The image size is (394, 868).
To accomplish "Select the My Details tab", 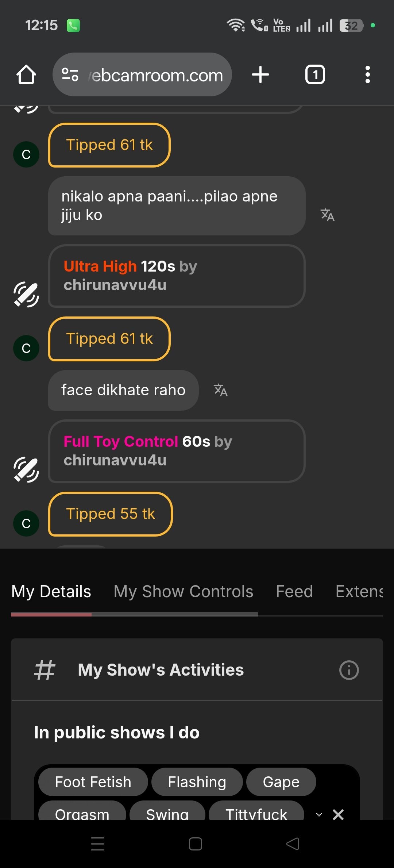I will 51,592.
